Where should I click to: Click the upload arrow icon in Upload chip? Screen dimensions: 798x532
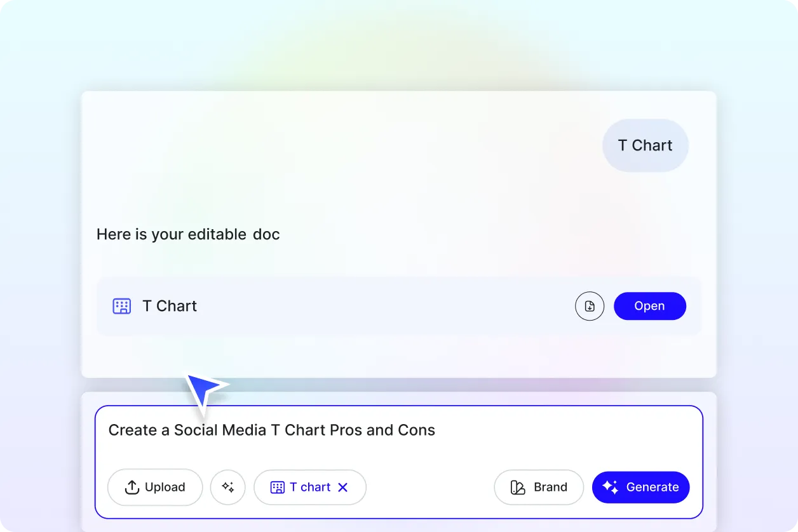coord(132,487)
